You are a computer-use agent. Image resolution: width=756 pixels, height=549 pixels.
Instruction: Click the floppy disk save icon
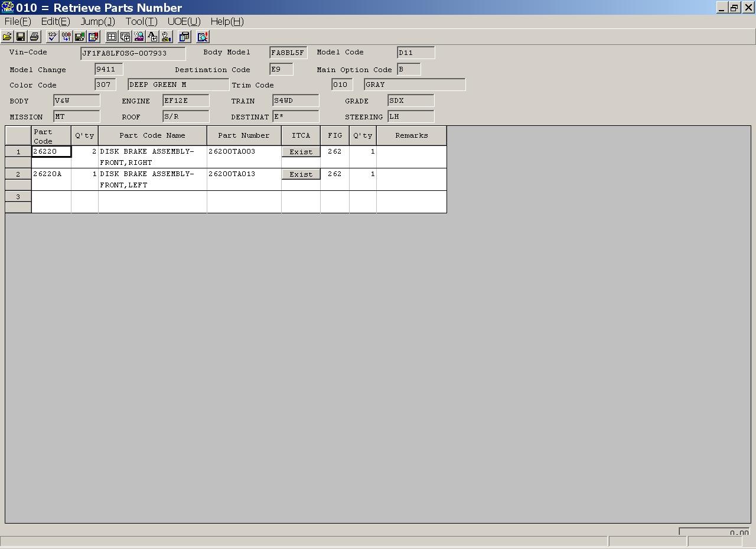point(21,37)
